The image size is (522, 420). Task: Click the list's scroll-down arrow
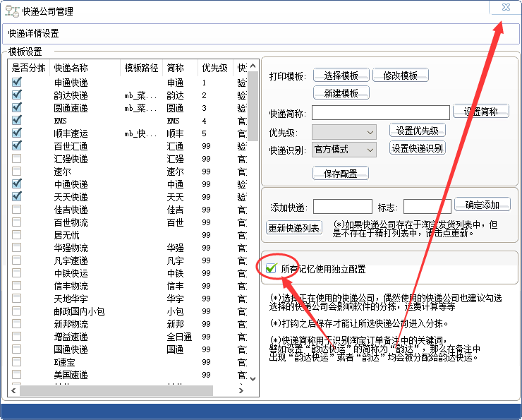click(x=253, y=378)
